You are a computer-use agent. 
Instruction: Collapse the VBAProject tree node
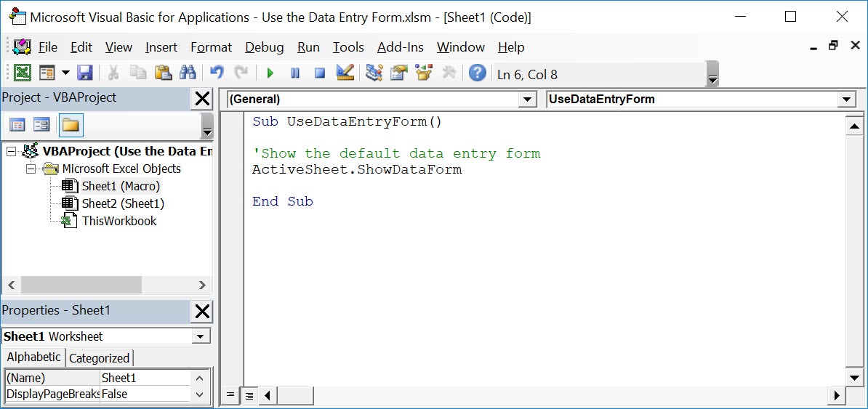pyautogui.click(x=10, y=152)
